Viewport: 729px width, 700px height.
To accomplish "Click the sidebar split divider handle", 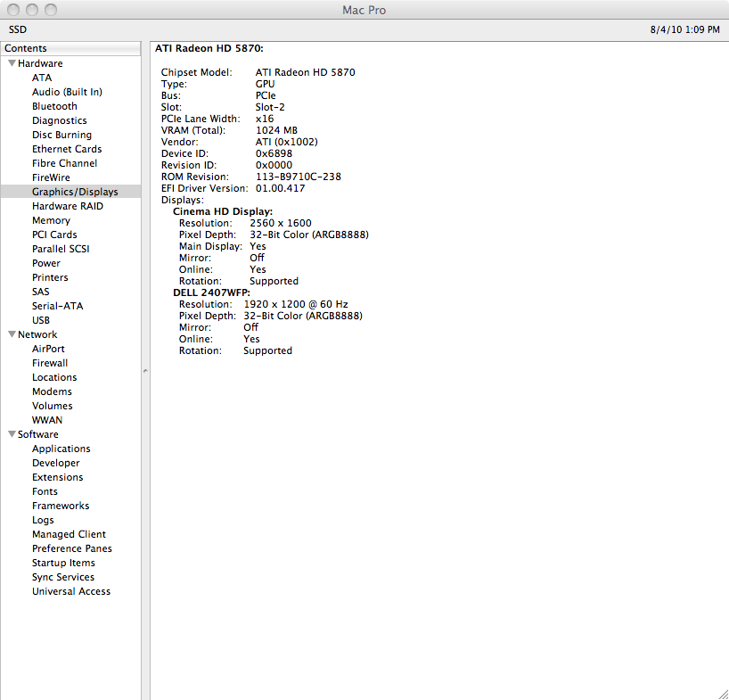I will 145,371.
